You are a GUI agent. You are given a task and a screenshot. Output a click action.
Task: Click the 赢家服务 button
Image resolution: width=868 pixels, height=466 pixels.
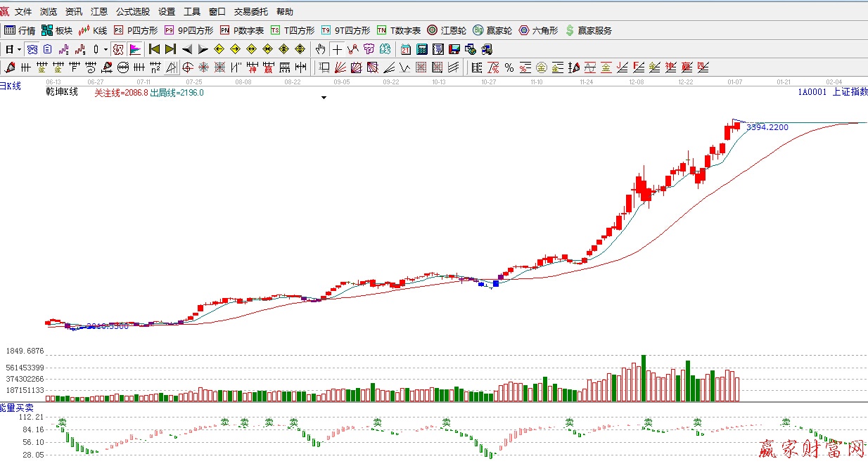[x=589, y=30]
